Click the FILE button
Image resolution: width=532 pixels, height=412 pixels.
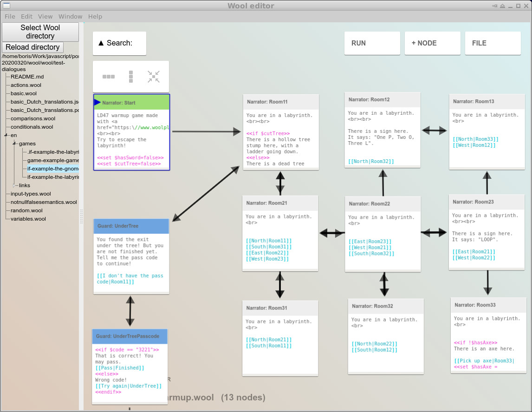coord(493,43)
